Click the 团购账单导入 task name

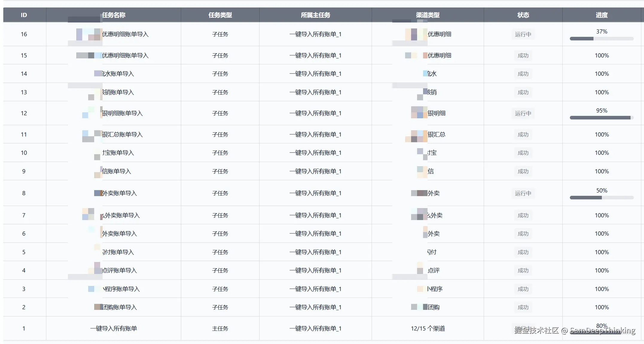coord(119,307)
